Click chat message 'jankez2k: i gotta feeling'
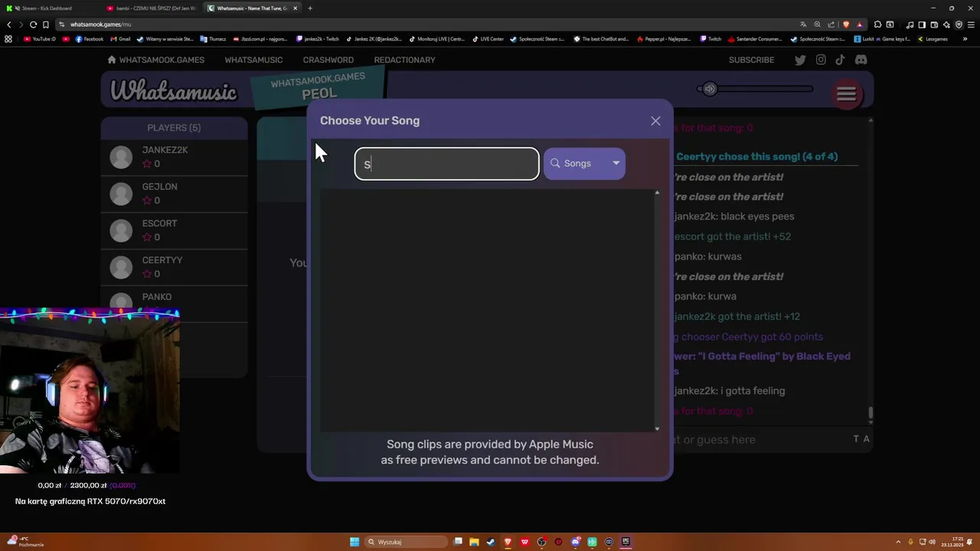This screenshot has width=980, height=551. tap(730, 391)
